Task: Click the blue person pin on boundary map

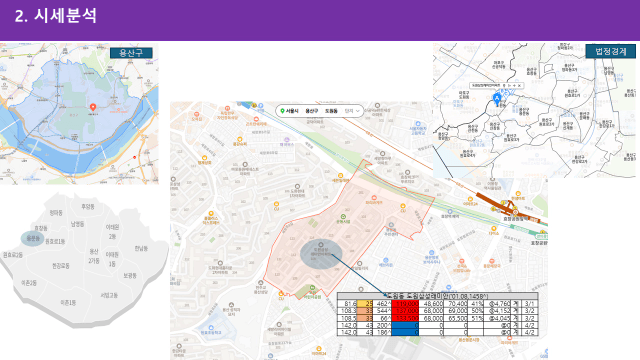Action: coord(497,99)
